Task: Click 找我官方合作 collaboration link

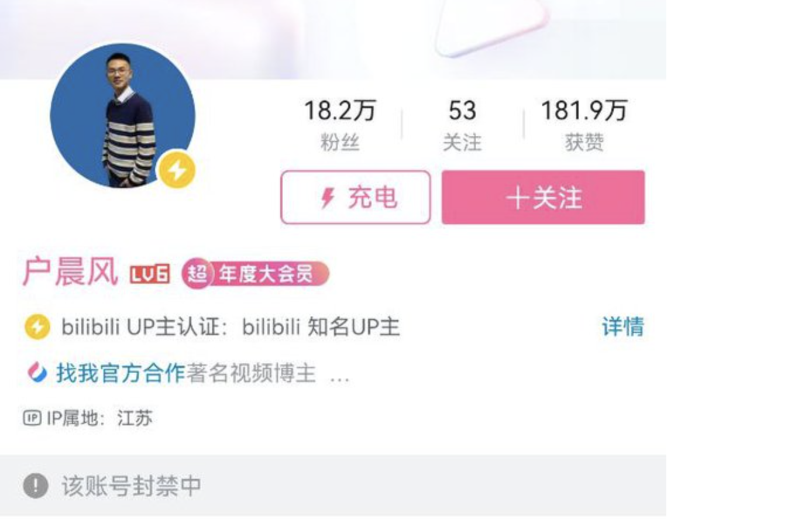Action: 121,373
